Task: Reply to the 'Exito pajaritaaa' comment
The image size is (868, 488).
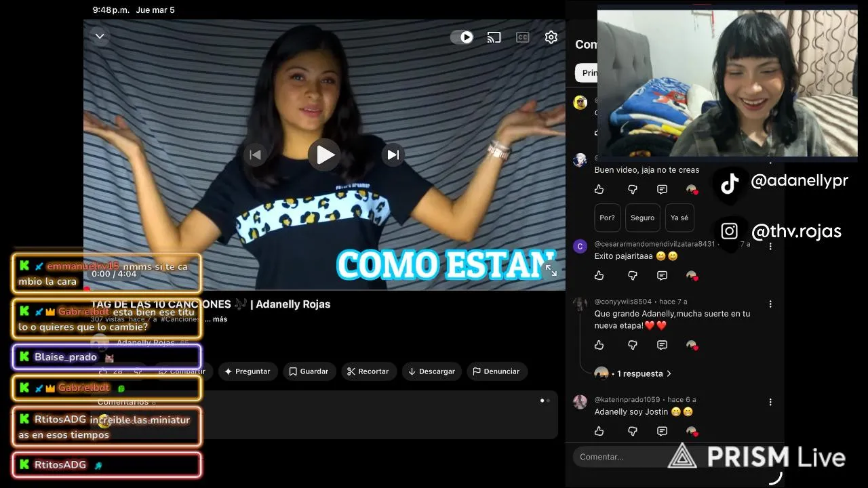Action: (662, 275)
